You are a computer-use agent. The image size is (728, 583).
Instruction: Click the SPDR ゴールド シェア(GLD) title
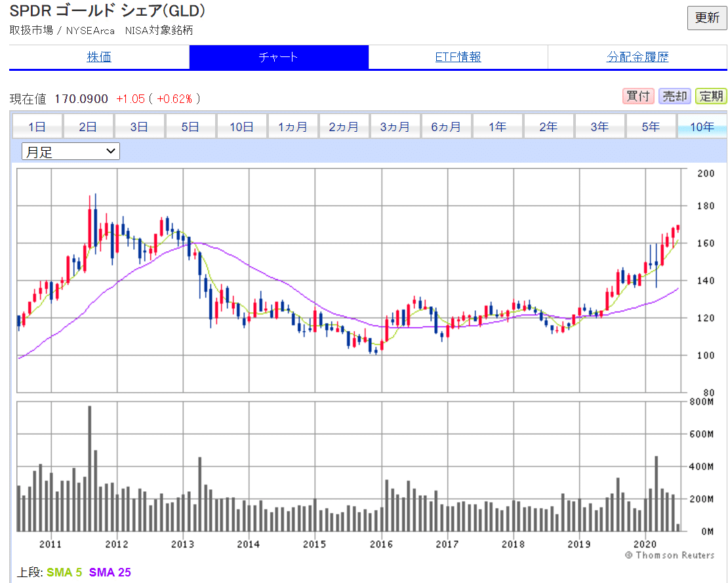pyautogui.click(x=108, y=10)
